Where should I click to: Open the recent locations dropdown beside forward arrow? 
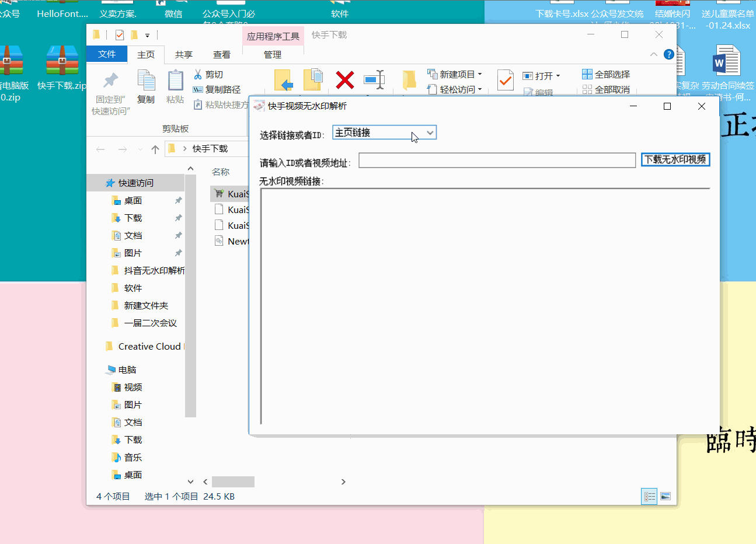tap(140, 149)
